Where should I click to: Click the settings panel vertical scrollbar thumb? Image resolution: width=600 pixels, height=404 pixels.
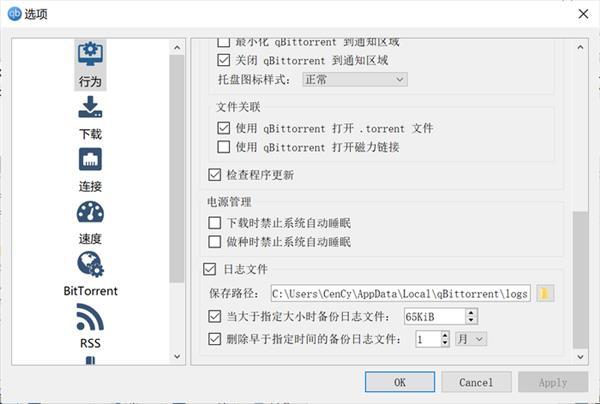(x=580, y=280)
